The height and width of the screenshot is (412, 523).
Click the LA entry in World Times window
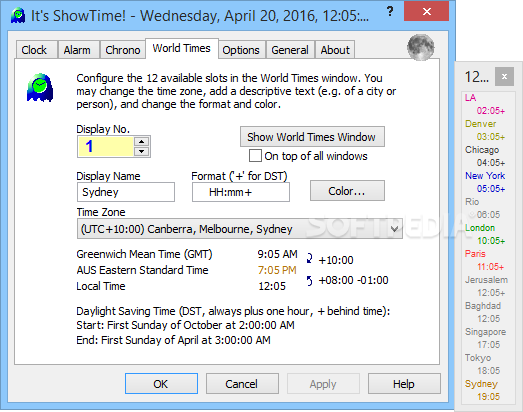pyautogui.click(x=471, y=98)
